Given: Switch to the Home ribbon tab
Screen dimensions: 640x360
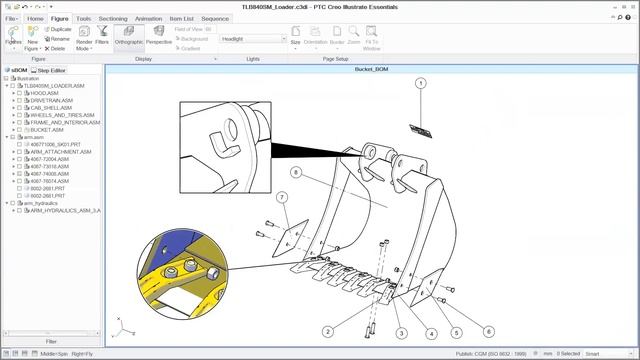Looking at the screenshot, I should pos(35,19).
